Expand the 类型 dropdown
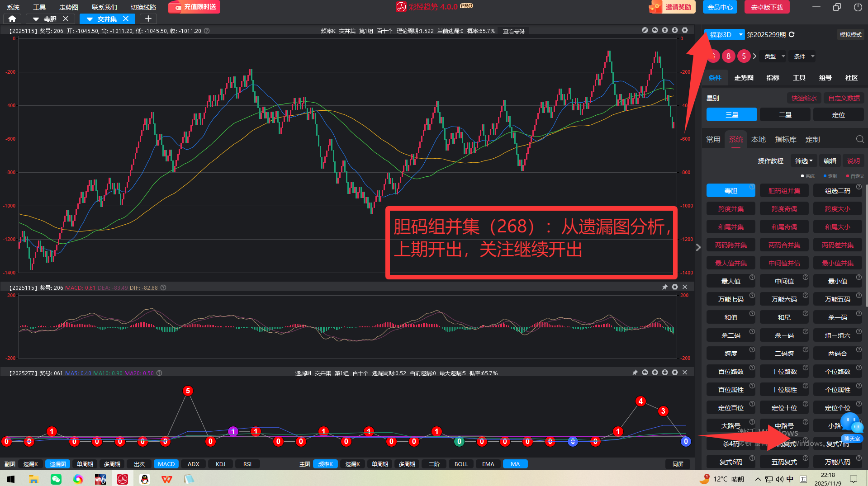Image resolution: width=868 pixels, height=486 pixels. [774, 57]
